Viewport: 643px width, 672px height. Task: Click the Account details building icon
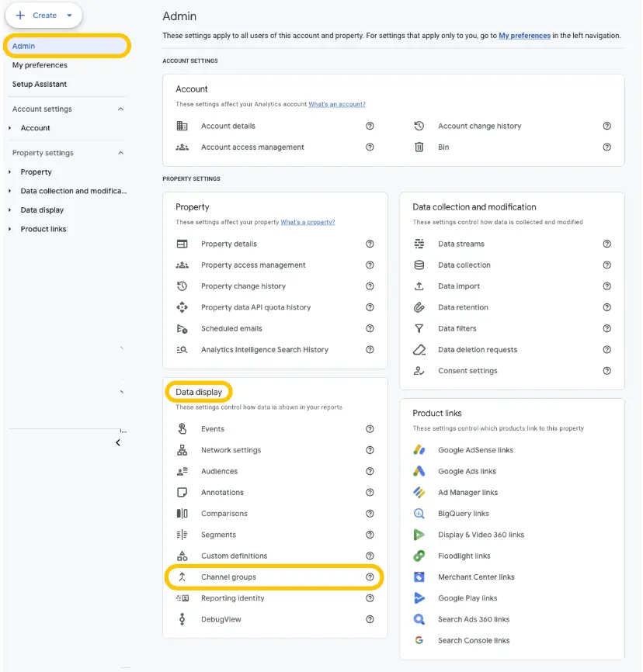[182, 126]
